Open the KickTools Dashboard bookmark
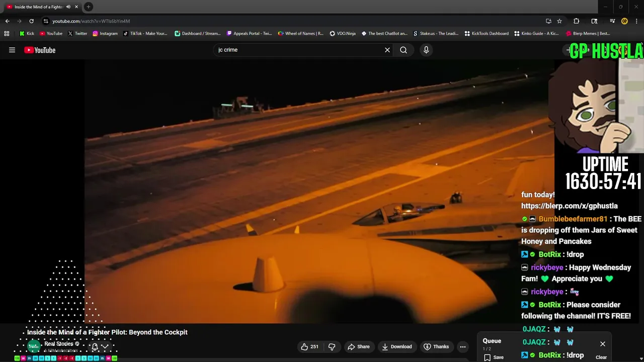Screen dimensions: 644x362 487,34
